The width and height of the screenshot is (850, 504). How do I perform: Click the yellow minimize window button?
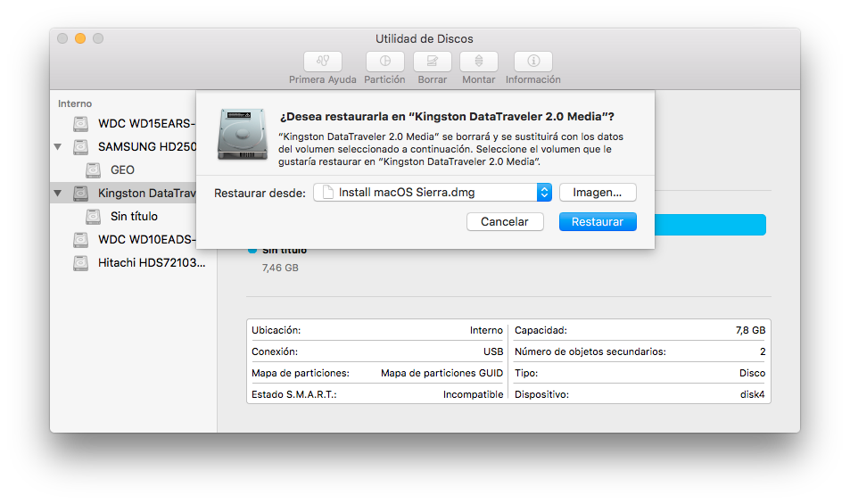[80, 38]
